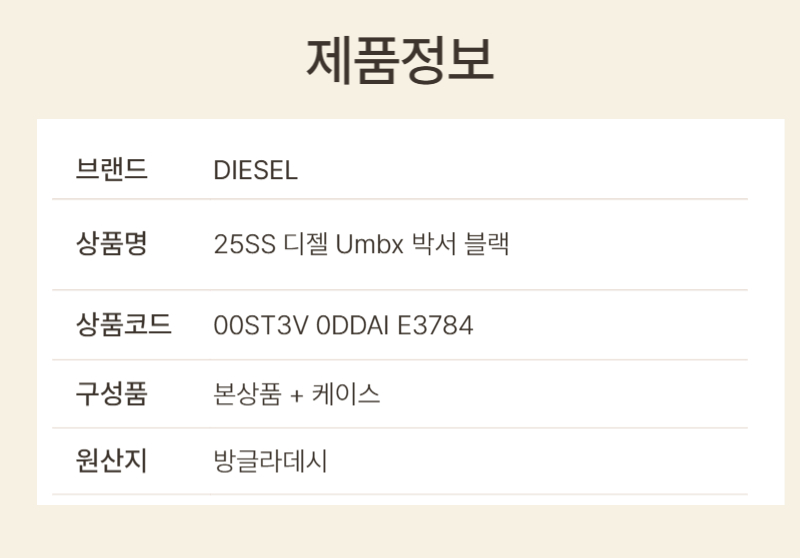The width and height of the screenshot is (800, 558).
Task: Click the E3784 code segment
Action: pos(436,326)
